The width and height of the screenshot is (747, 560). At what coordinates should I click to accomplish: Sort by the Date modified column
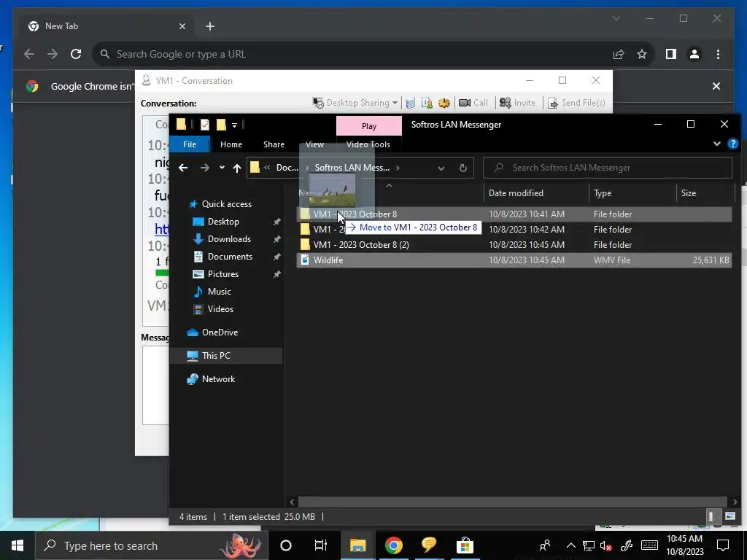pos(516,193)
